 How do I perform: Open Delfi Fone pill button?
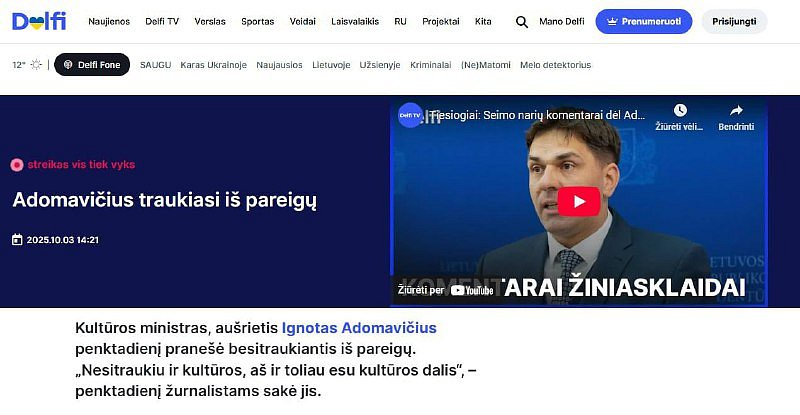[92, 65]
